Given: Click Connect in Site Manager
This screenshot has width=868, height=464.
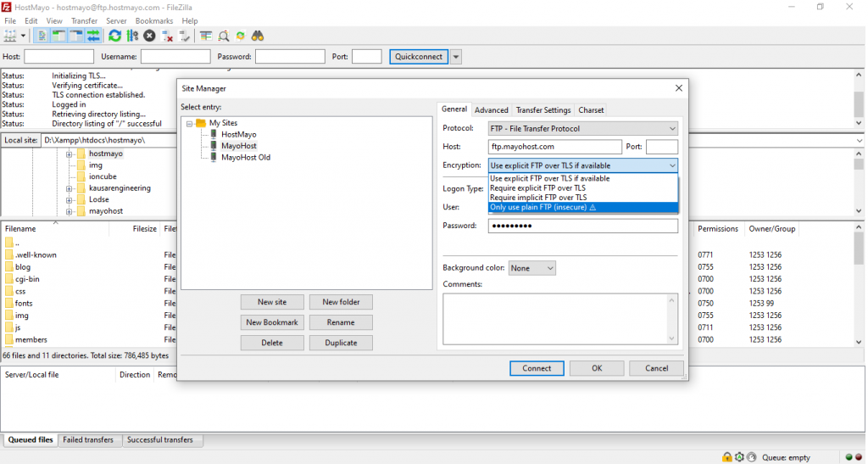Looking at the screenshot, I should click(x=537, y=368).
